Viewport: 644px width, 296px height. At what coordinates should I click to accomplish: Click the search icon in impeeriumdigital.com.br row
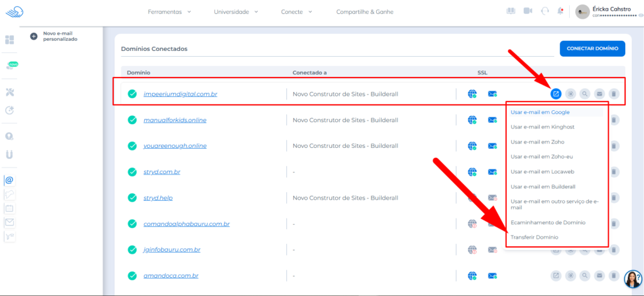[585, 94]
